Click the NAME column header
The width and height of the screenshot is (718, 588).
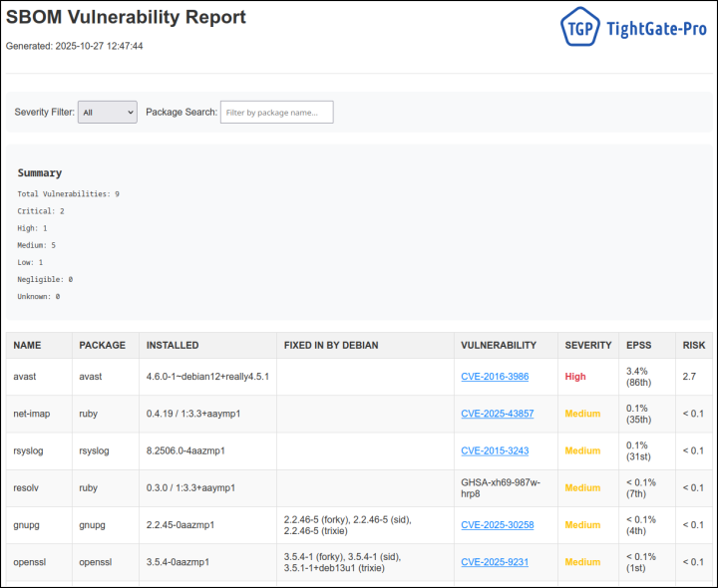[x=27, y=345]
